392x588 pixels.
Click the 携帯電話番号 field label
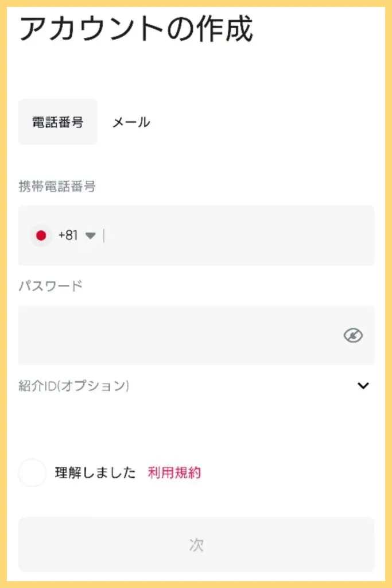pyautogui.click(x=57, y=186)
